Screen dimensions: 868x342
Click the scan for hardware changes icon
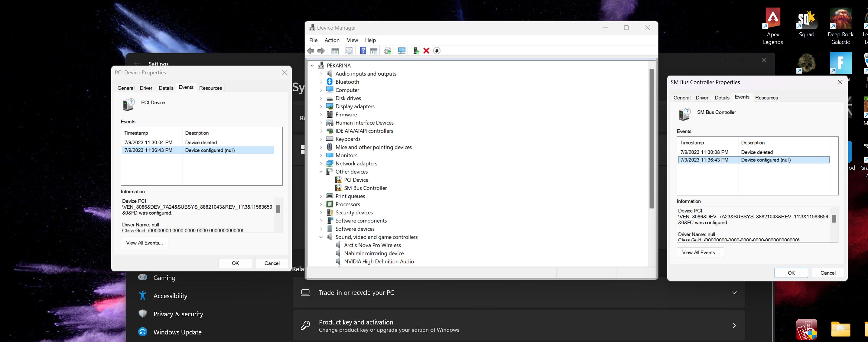click(400, 50)
